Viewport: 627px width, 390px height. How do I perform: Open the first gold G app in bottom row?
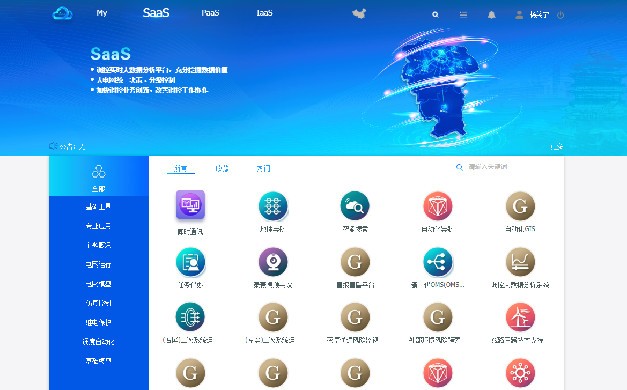point(190,373)
